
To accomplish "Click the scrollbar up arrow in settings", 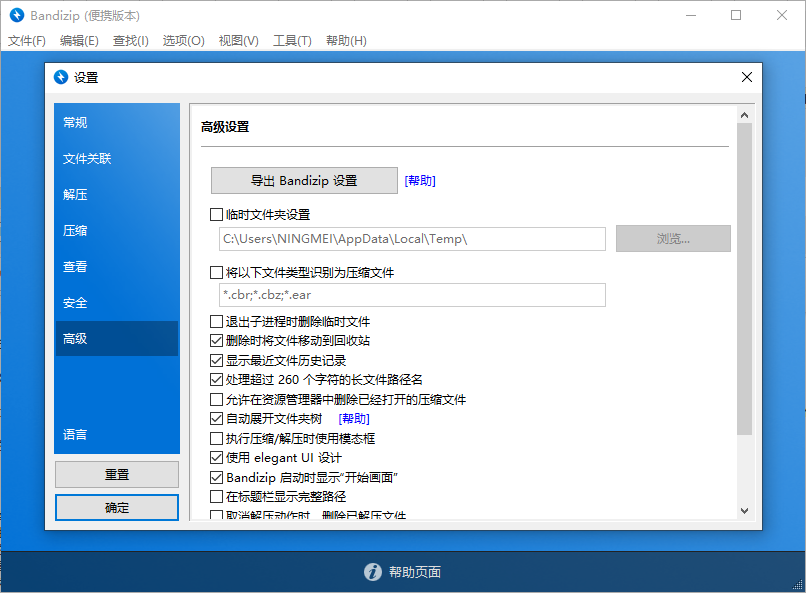I will pos(744,115).
